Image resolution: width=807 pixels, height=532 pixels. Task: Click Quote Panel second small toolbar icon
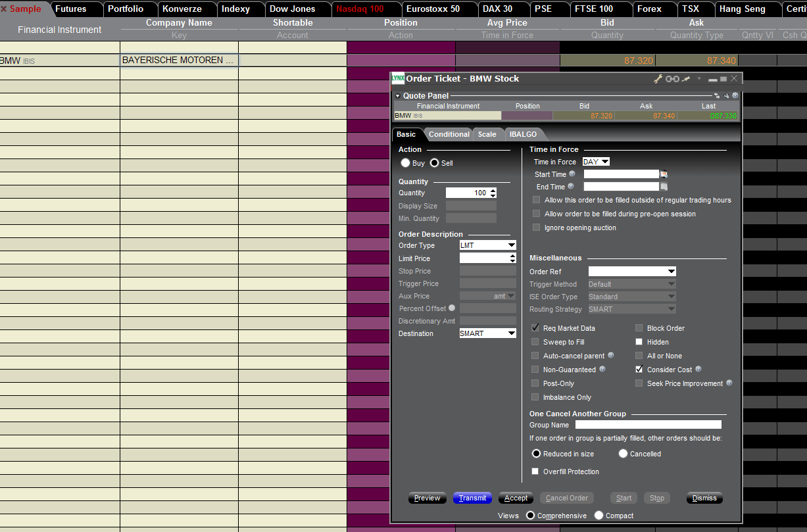(x=726, y=96)
